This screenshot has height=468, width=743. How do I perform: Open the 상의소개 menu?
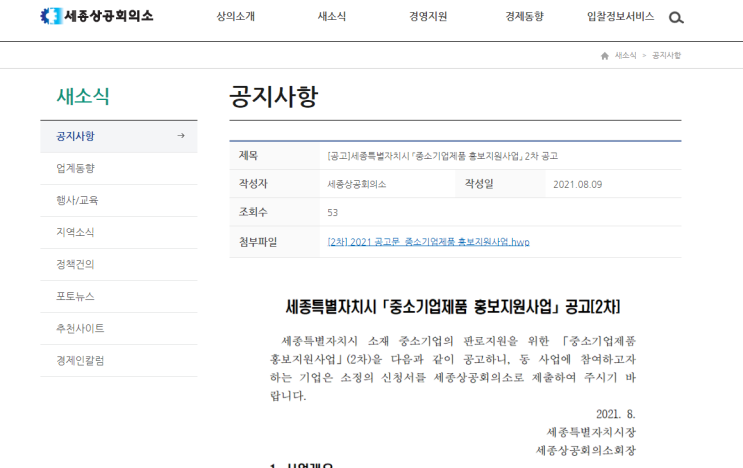(236, 17)
